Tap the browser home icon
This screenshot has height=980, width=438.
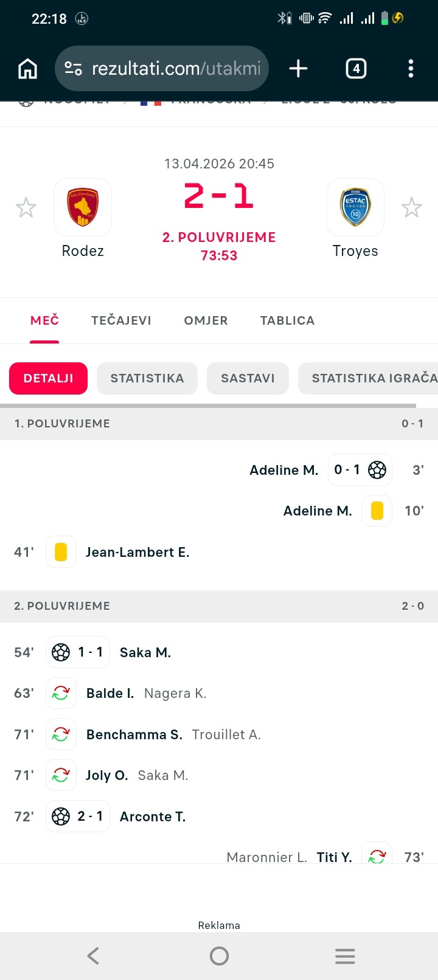point(27,69)
